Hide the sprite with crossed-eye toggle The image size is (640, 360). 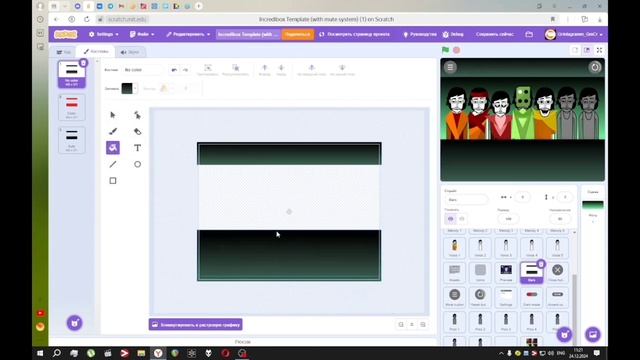[x=462, y=219]
